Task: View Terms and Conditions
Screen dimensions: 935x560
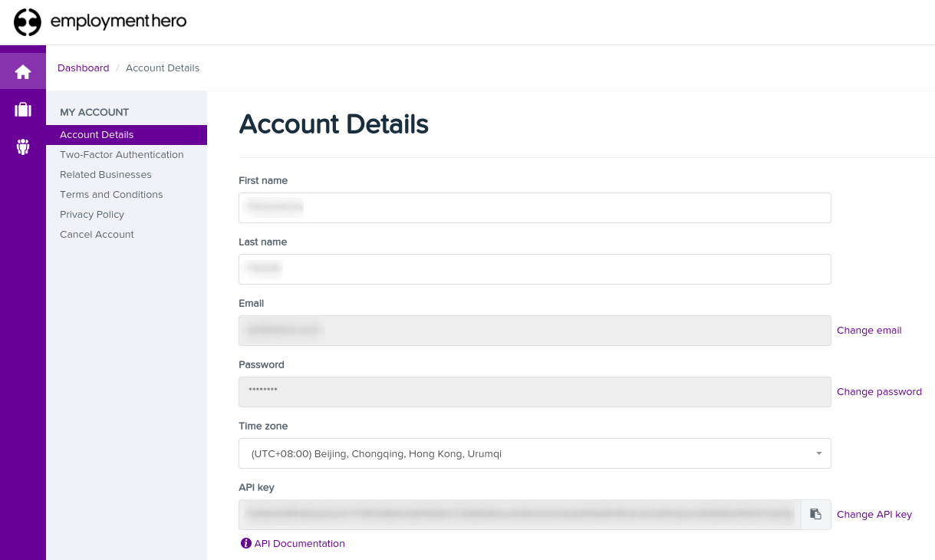Action: [111, 194]
